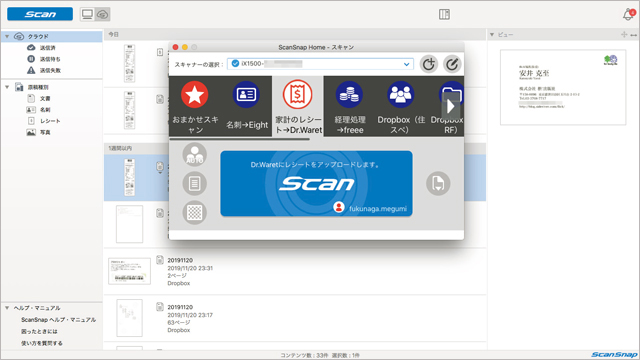
Task: Collapse the ビュー panel with triangle
Action: click(492, 35)
